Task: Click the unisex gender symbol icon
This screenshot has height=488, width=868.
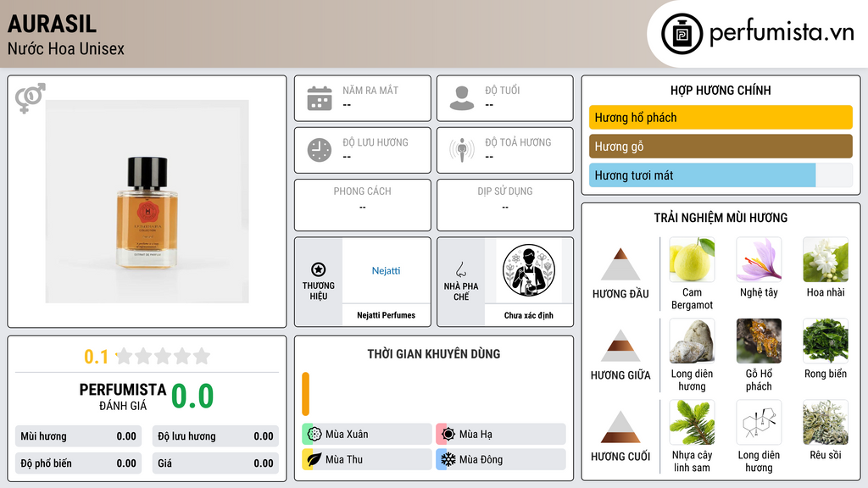Action: (30, 98)
